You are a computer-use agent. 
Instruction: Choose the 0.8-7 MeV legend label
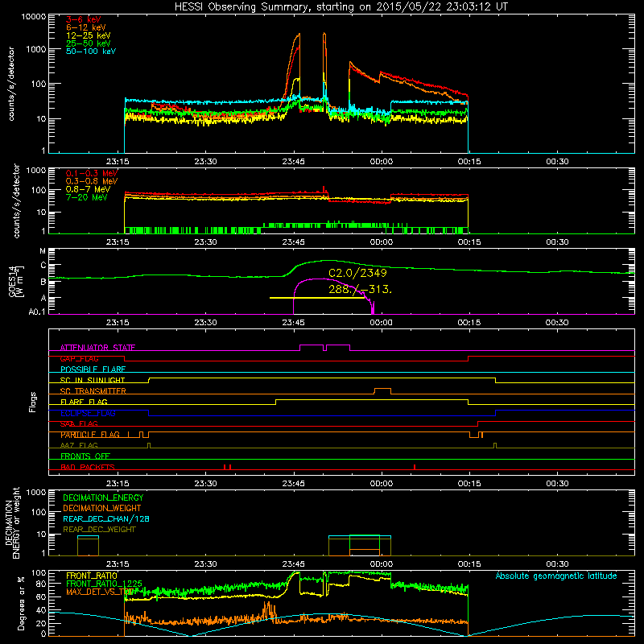(x=88, y=189)
